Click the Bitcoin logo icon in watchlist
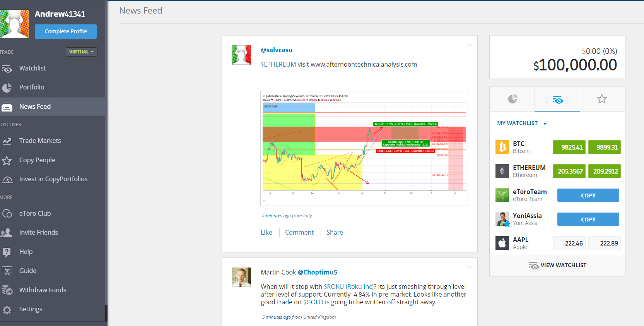Screen dimensions: 644x326 502,147
